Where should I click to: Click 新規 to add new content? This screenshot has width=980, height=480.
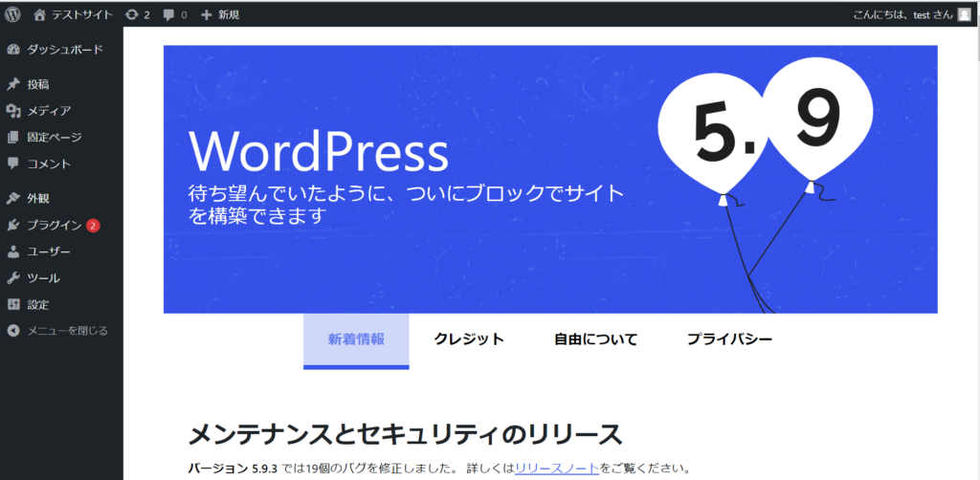pyautogui.click(x=228, y=14)
